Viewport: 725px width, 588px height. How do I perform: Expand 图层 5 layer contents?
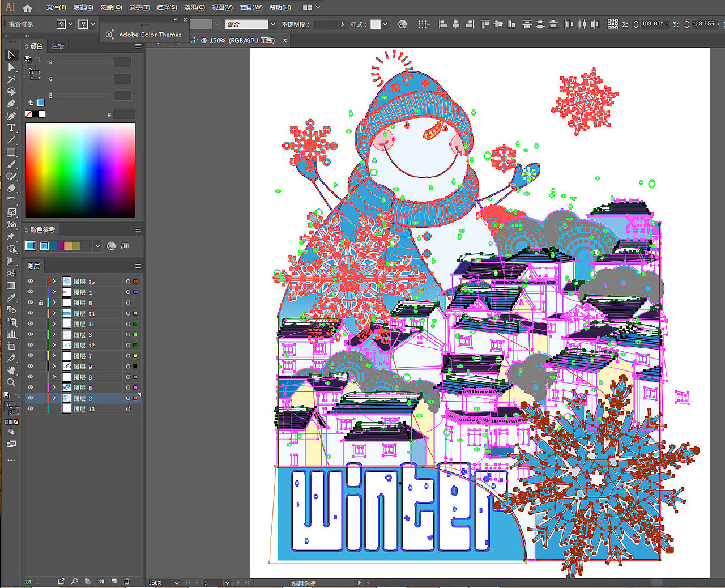pos(54,387)
